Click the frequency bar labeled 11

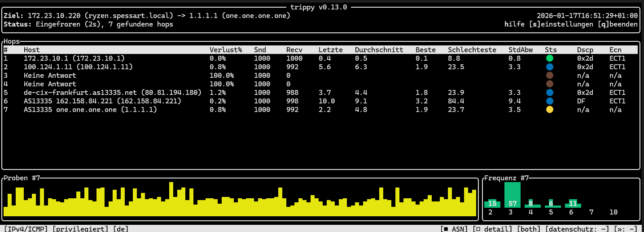click(573, 204)
